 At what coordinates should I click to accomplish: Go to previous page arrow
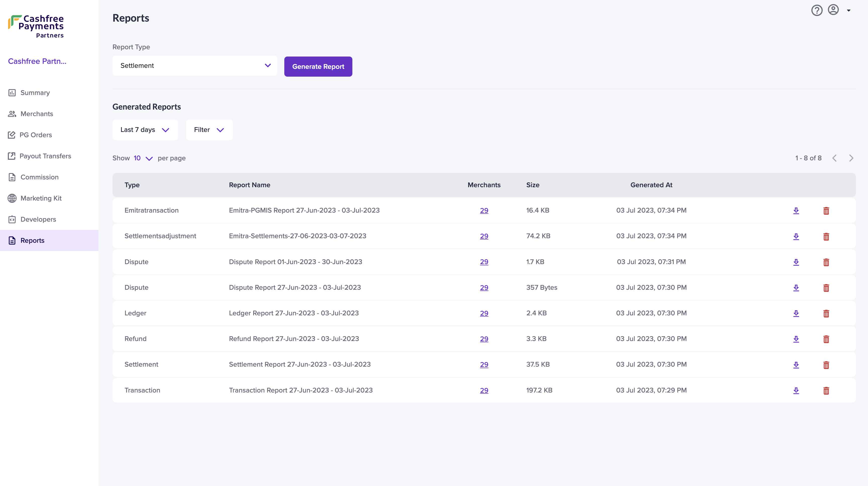(x=834, y=158)
